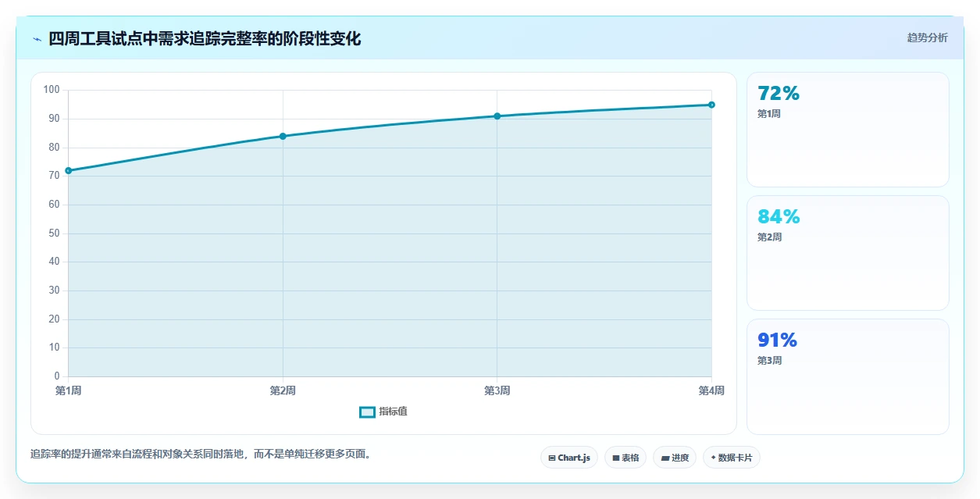Click the 第4周 x-axis label
The width and height of the screenshot is (980, 499).
pyautogui.click(x=711, y=390)
